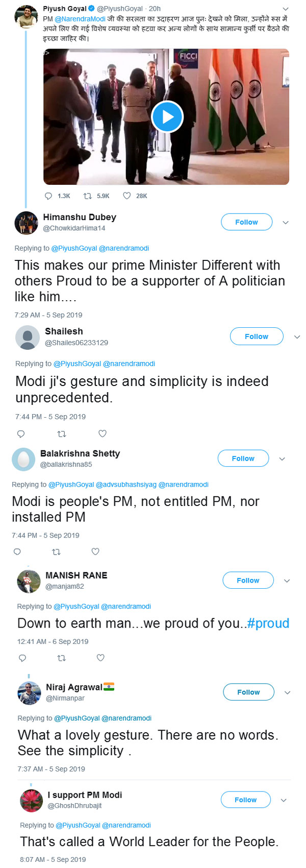Open more options chevron on MANISH RANE's tweet

[287, 581]
